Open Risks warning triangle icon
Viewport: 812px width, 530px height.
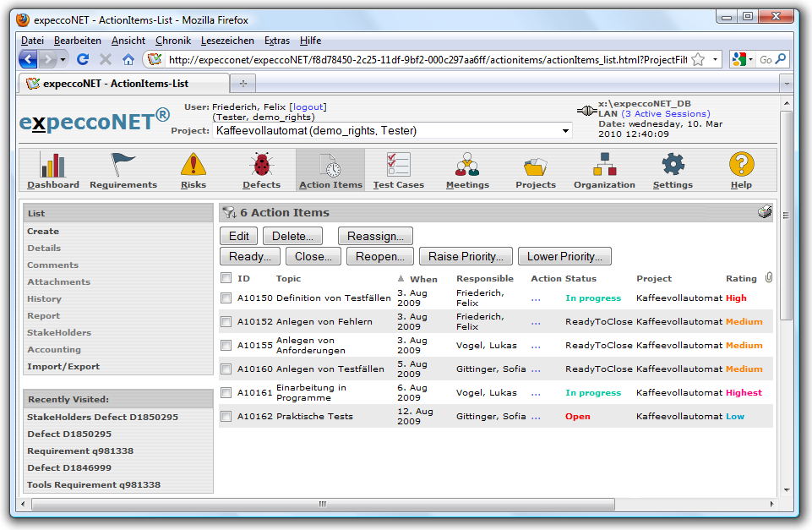pyautogui.click(x=193, y=165)
